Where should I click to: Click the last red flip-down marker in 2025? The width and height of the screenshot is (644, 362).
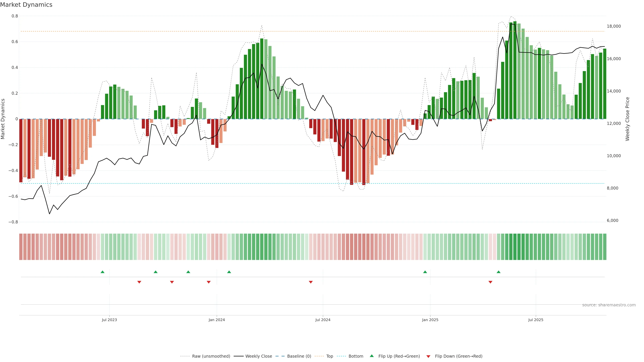(490, 282)
